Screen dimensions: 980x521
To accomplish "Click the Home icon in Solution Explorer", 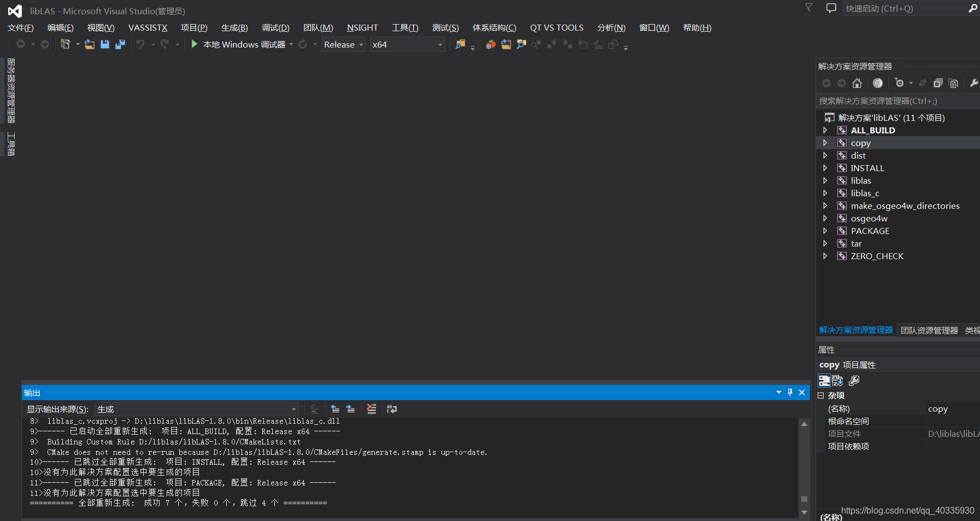I will (857, 83).
